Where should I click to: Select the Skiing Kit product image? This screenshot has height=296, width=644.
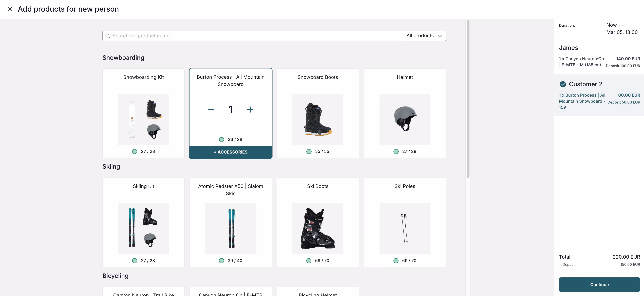[143, 228]
